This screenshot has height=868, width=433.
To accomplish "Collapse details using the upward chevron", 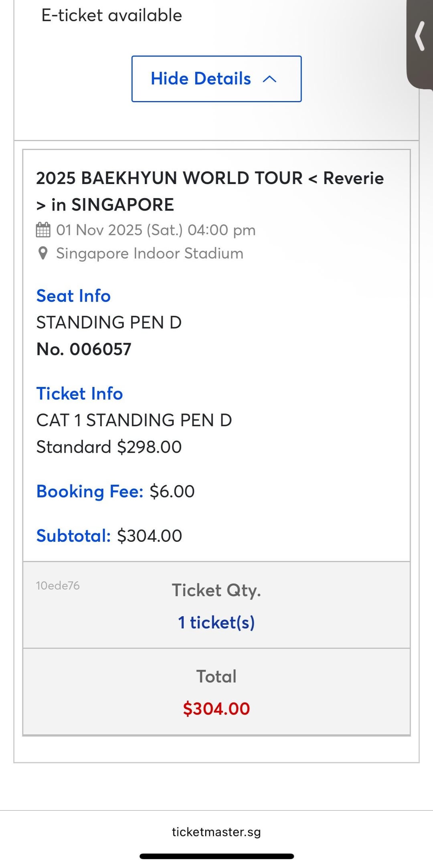I will tap(269, 79).
